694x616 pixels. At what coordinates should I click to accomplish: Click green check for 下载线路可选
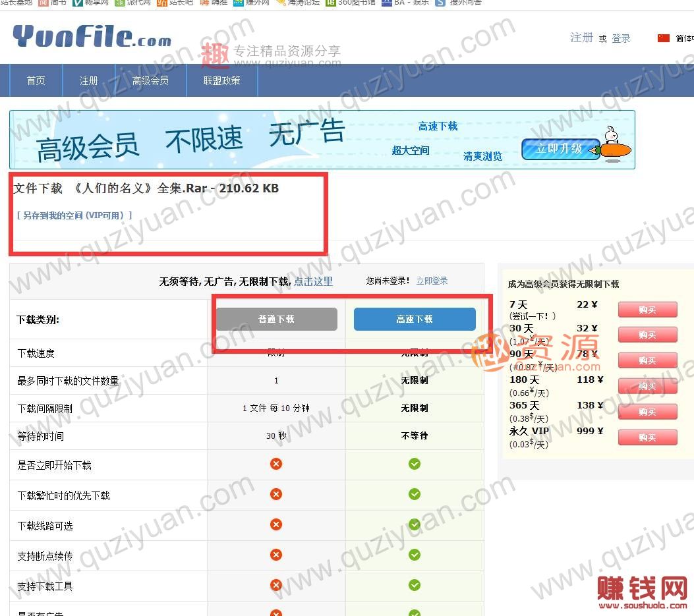tap(415, 524)
